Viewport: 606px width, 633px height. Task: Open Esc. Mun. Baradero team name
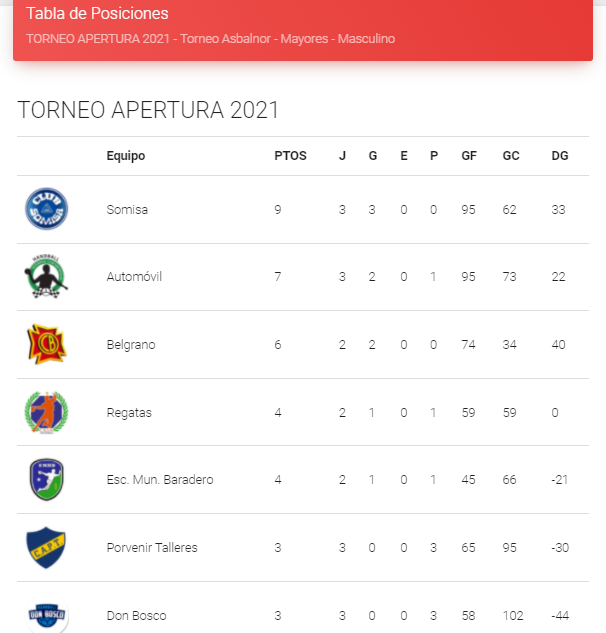(x=159, y=480)
